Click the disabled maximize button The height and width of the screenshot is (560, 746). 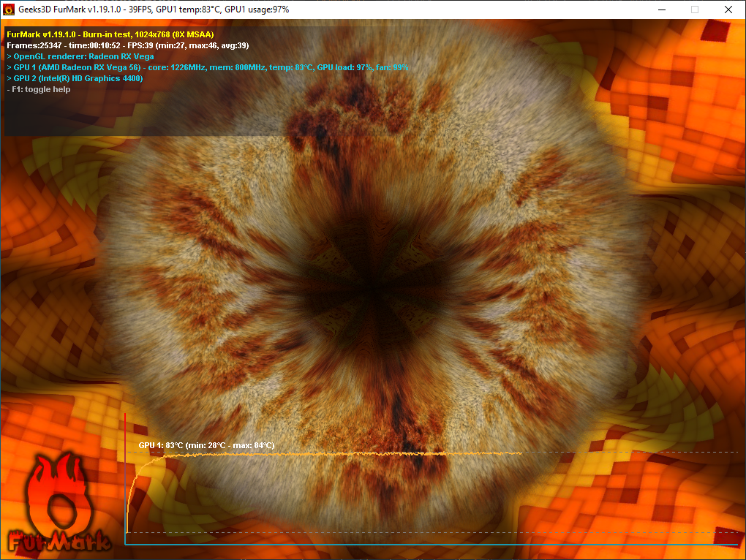click(695, 10)
